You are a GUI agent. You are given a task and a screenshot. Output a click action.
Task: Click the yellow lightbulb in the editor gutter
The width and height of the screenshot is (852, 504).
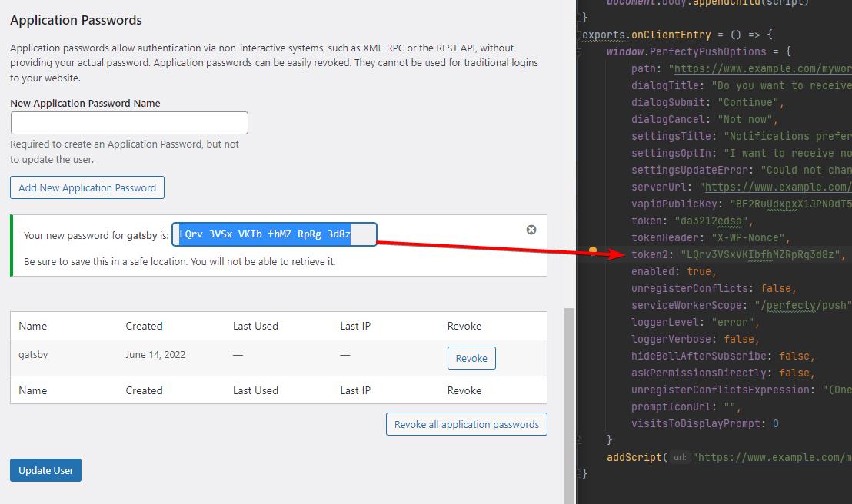593,251
